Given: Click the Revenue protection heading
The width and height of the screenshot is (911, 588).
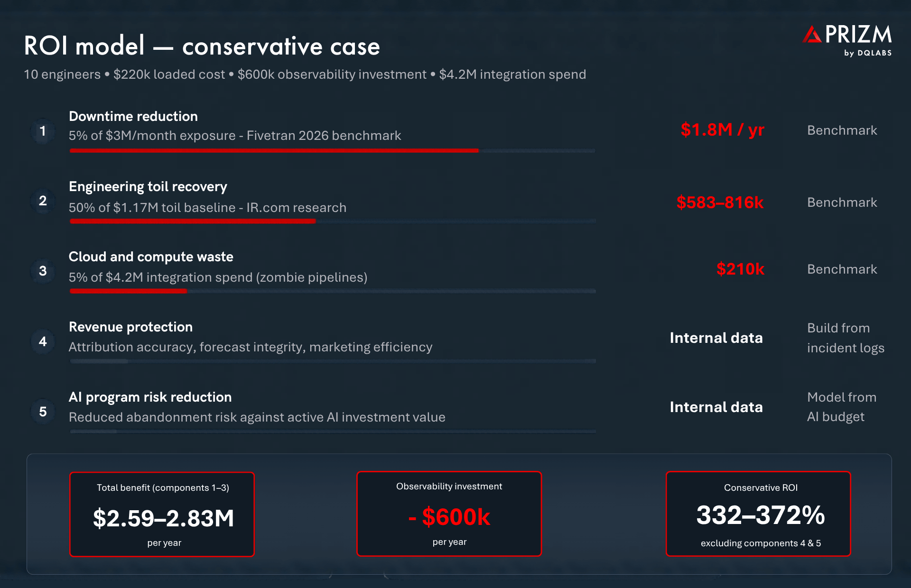Looking at the screenshot, I should (x=130, y=327).
